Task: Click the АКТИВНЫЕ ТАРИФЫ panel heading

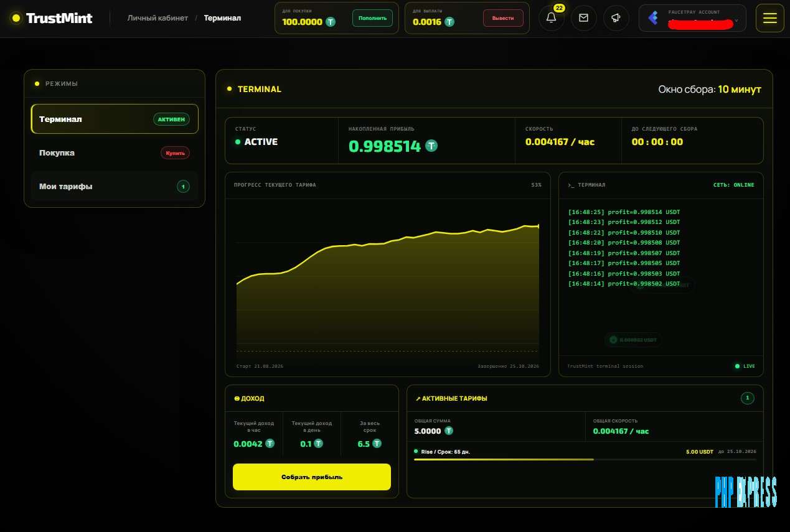Action: click(x=451, y=398)
